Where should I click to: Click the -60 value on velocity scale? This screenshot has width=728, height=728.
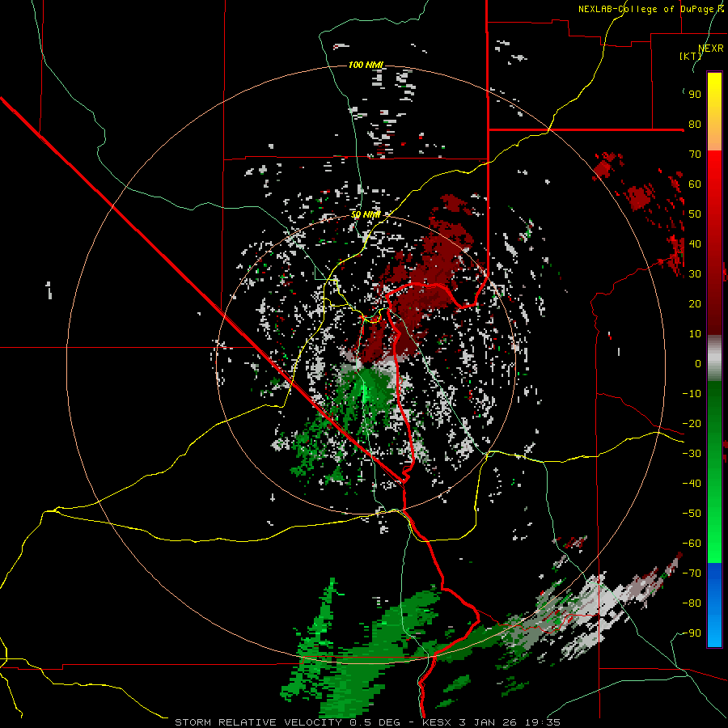coord(692,544)
